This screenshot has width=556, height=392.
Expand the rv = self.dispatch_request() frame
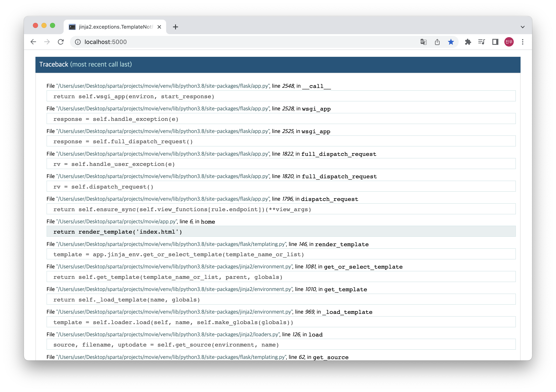(x=281, y=186)
